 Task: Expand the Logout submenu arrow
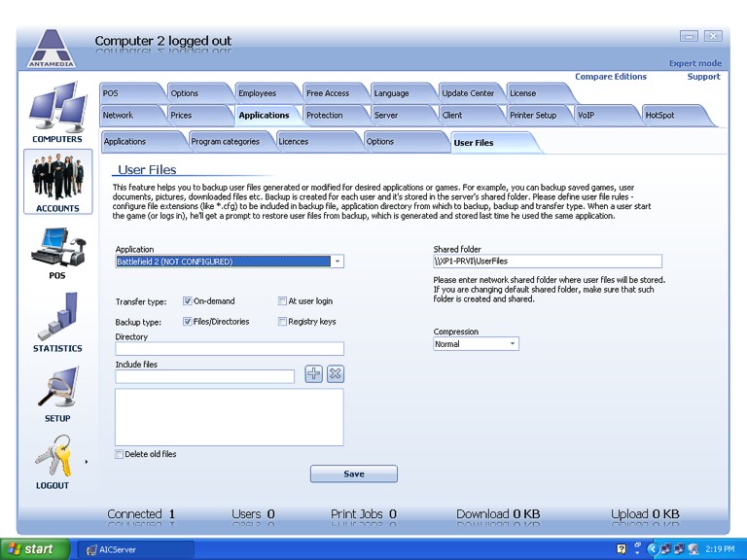[x=87, y=462]
